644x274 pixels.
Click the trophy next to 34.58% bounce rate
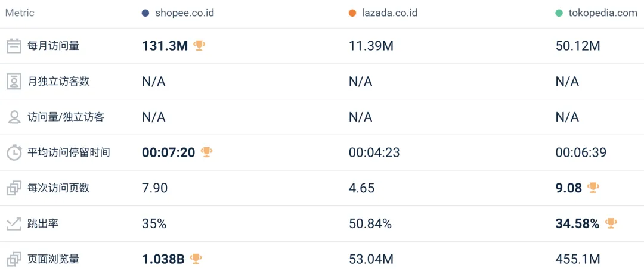pyautogui.click(x=611, y=223)
